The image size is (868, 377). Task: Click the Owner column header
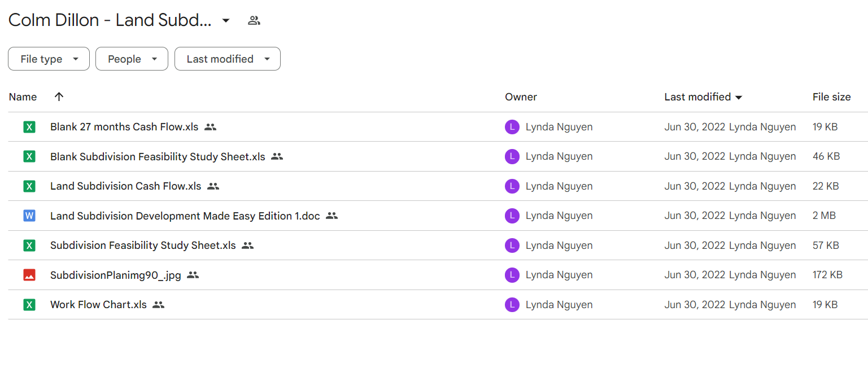(x=521, y=97)
